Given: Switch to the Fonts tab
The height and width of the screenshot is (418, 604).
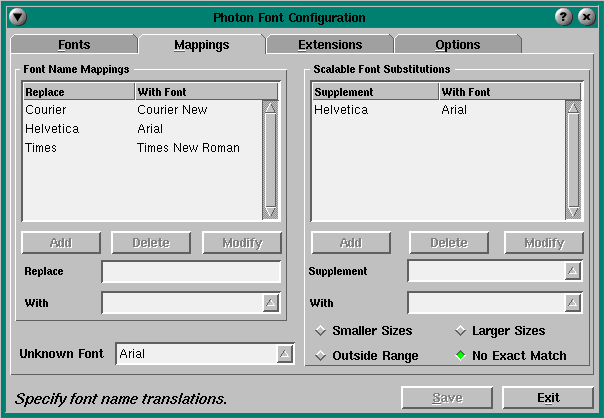Looking at the screenshot, I should click(73, 45).
